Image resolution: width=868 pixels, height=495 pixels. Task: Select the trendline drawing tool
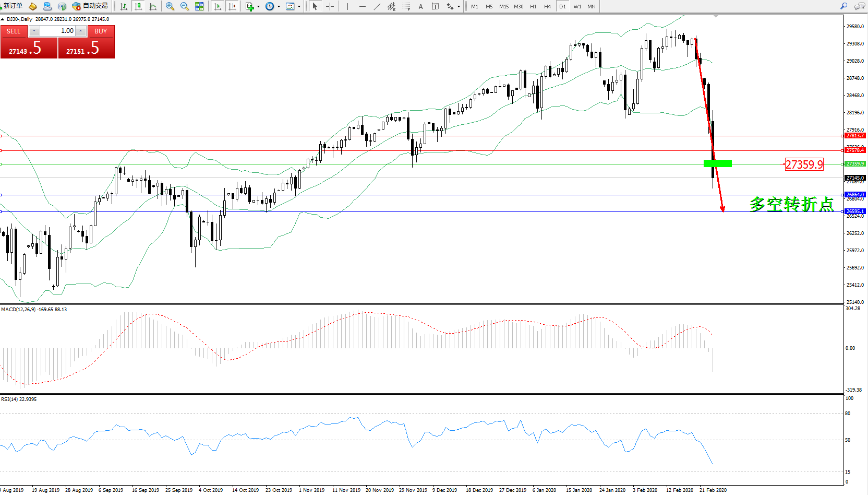(377, 6)
